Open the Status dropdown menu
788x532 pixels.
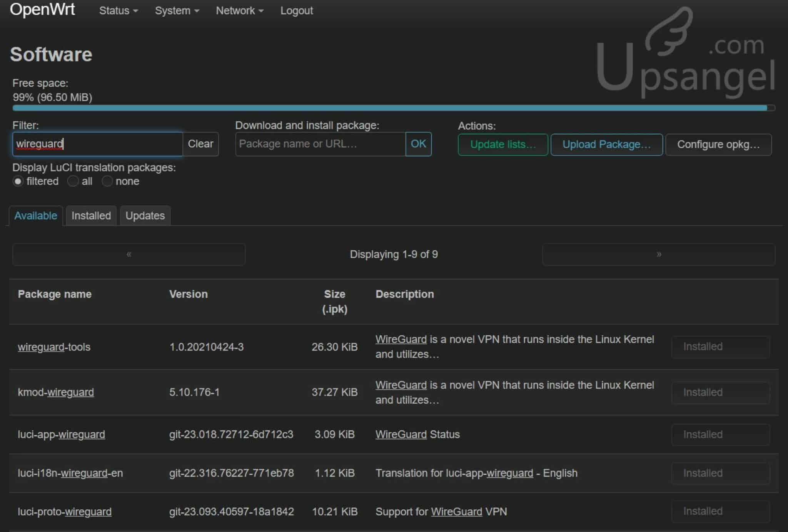118,11
